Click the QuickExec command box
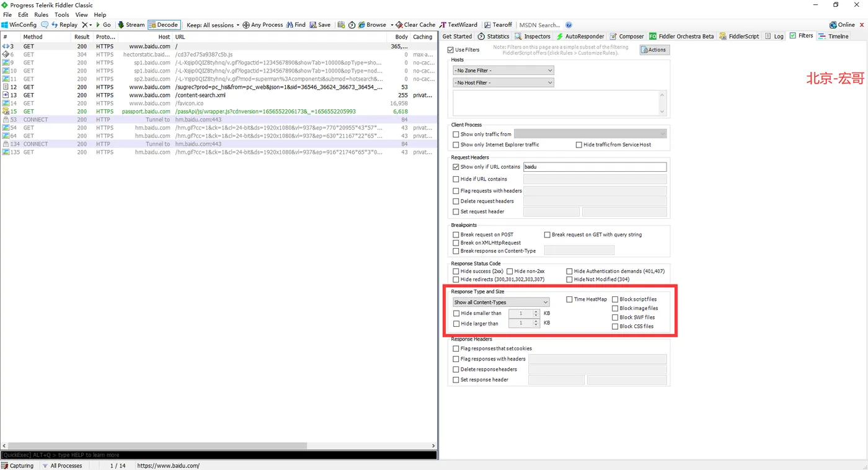This screenshot has width=868, height=470. 218,455
